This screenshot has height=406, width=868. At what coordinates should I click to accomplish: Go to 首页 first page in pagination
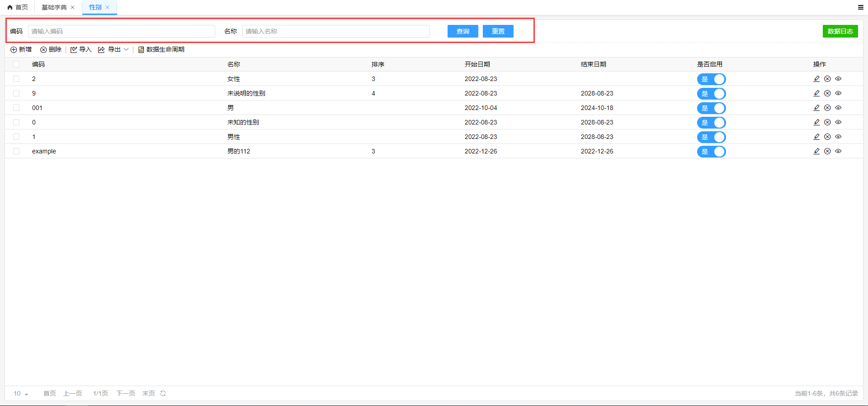point(50,393)
